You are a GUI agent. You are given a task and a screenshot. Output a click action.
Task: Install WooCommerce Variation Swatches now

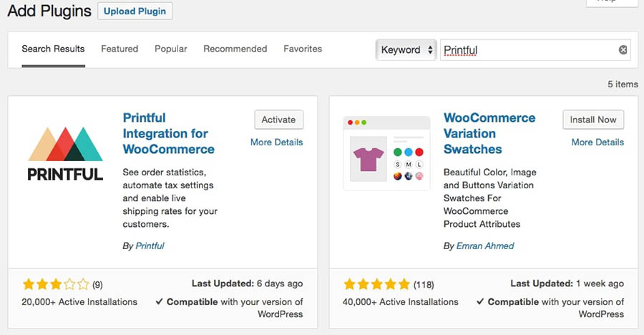coord(593,120)
